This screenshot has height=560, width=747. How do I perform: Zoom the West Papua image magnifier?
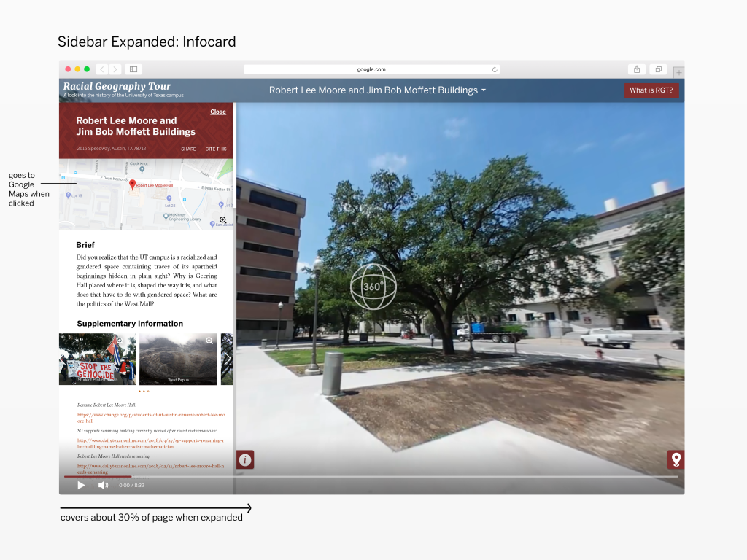pyautogui.click(x=209, y=341)
